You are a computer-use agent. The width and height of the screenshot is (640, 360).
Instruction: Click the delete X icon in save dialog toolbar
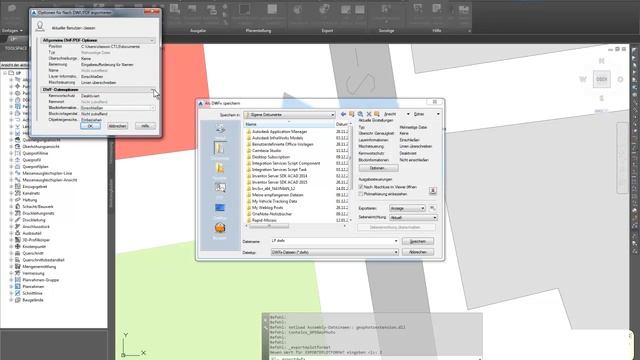tap(369, 114)
